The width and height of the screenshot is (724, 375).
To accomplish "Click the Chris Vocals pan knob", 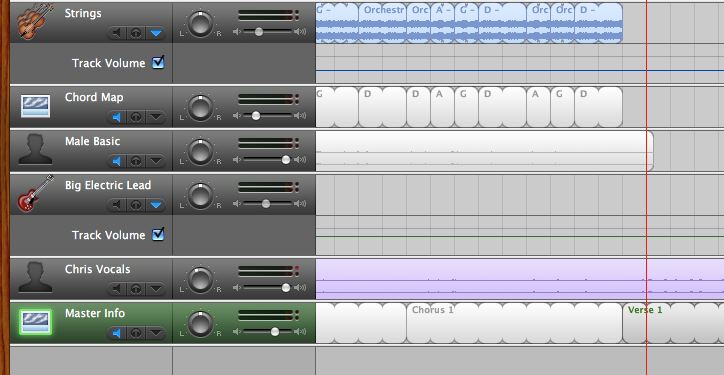I will tap(200, 279).
